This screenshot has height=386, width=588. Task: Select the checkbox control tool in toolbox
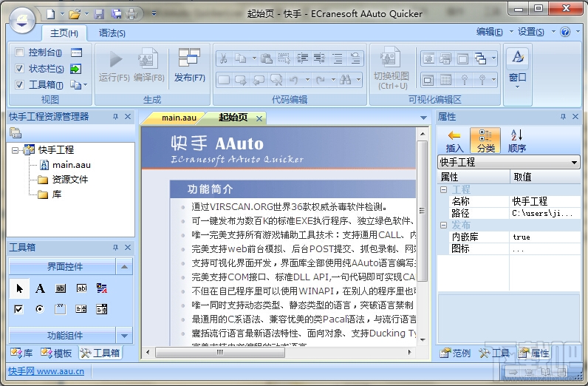point(18,309)
